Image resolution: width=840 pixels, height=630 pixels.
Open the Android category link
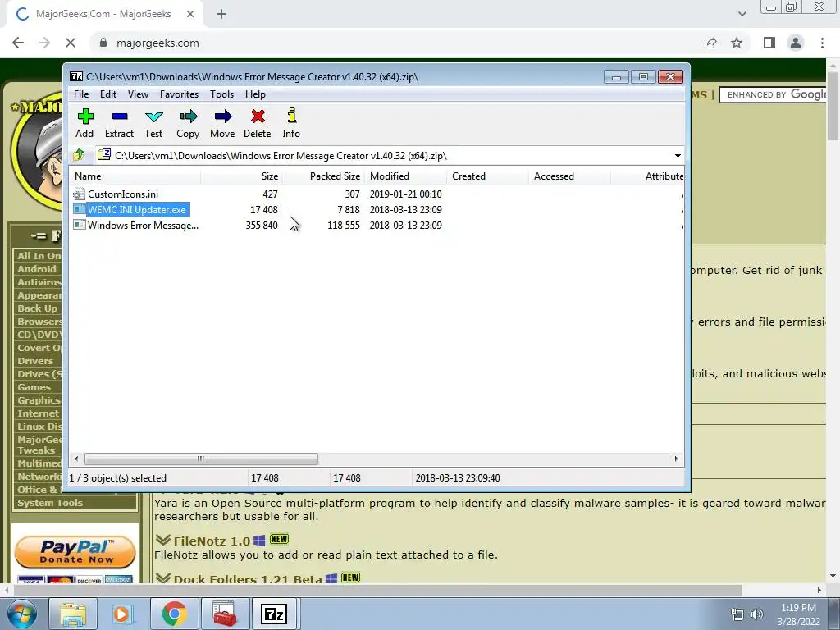coord(36,269)
